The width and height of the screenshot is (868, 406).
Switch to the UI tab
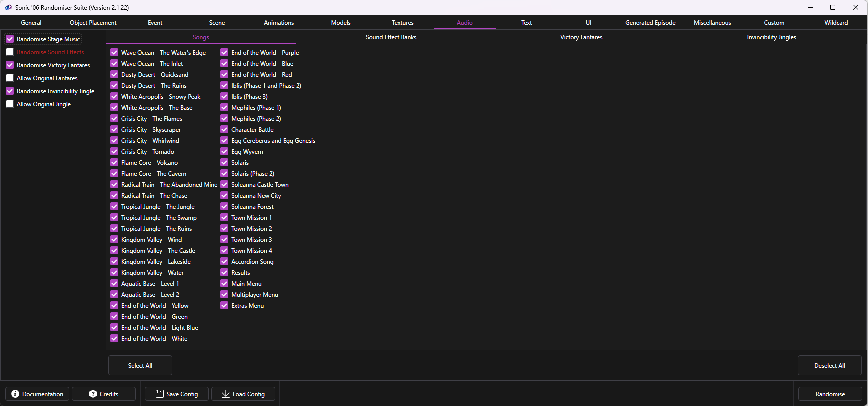(x=589, y=23)
